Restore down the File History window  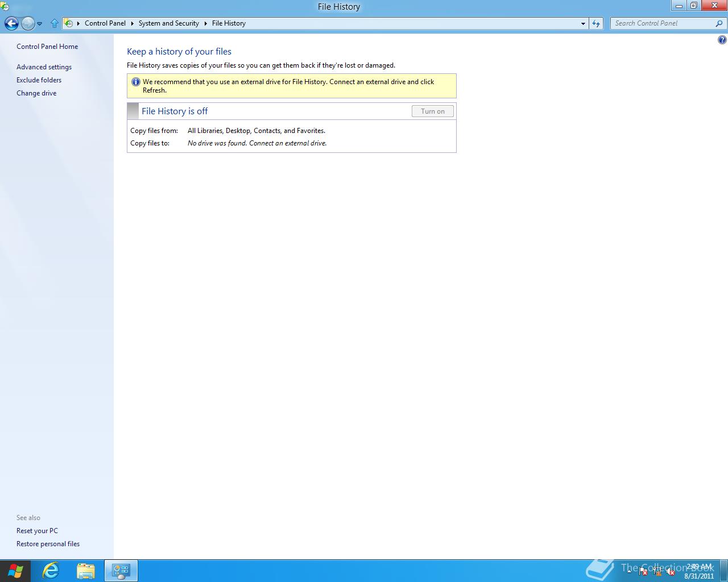pyautogui.click(x=693, y=6)
